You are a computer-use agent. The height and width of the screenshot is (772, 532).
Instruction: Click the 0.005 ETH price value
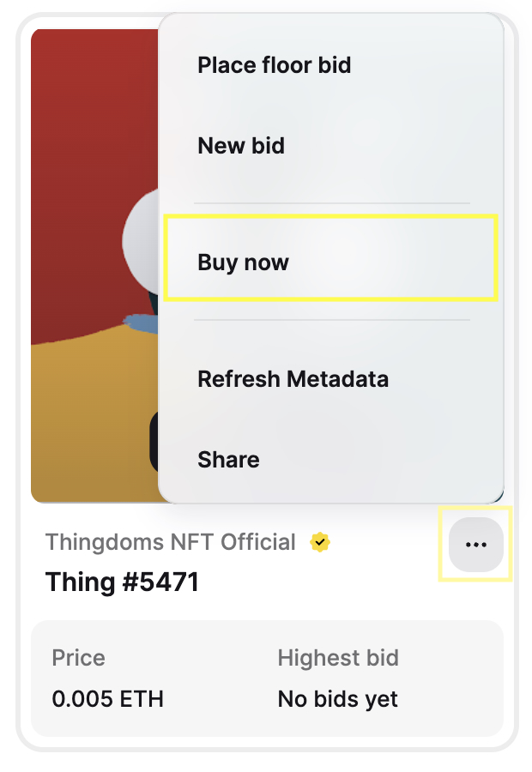(x=108, y=698)
